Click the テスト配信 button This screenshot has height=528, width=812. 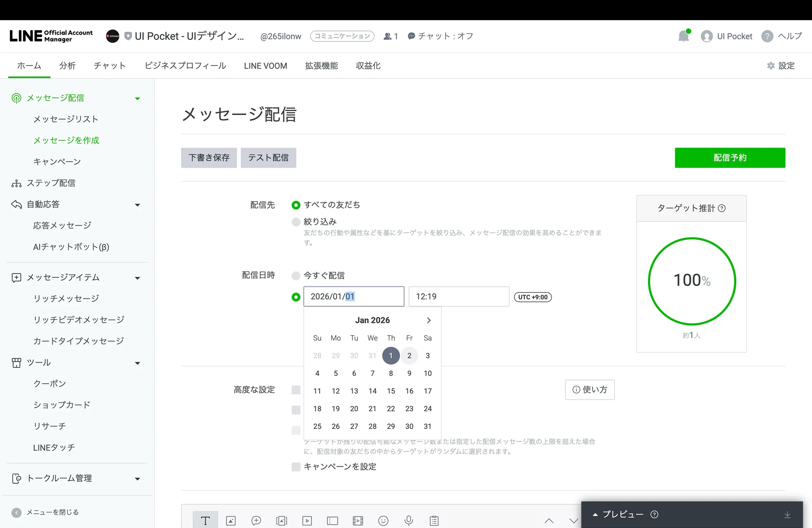pyautogui.click(x=268, y=158)
